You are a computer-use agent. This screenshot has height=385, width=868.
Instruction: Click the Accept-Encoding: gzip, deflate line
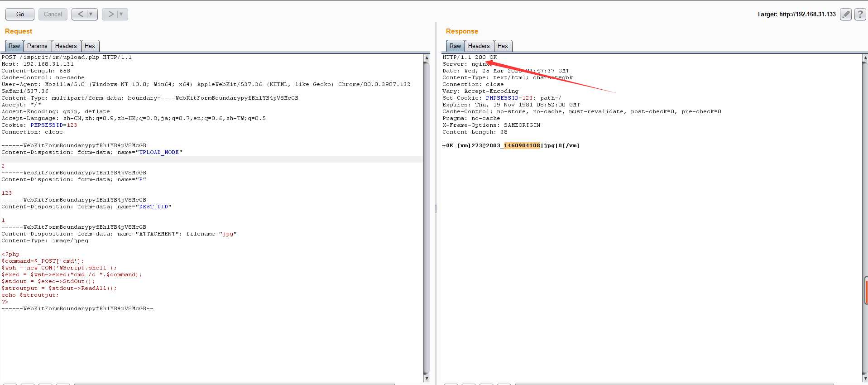click(x=56, y=111)
